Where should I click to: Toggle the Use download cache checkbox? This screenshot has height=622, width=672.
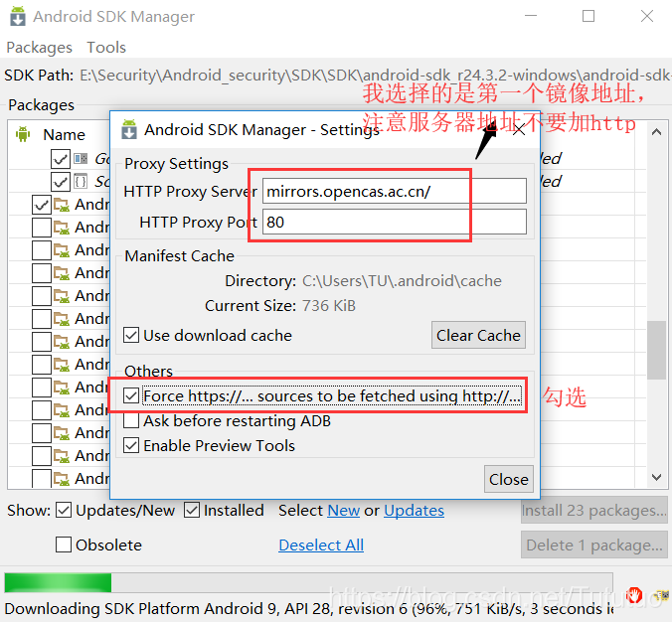click(x=131, y=335)
